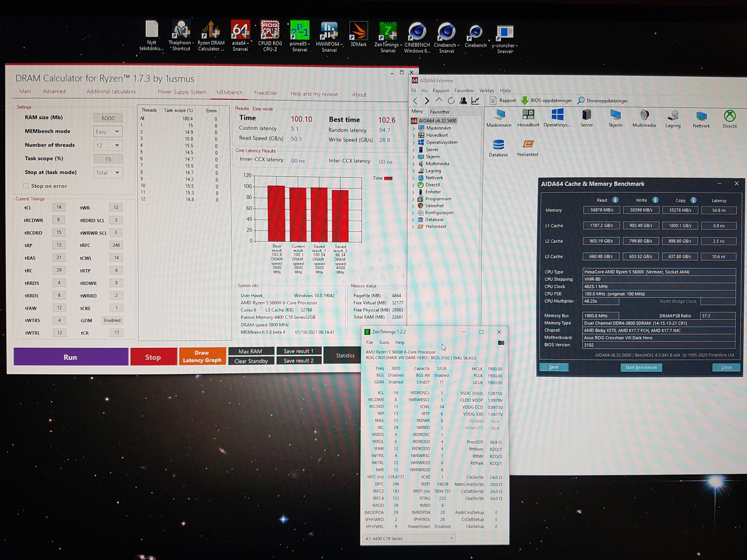This screenshot has width=747, height=560.
Task: Open the Thaiphoon Shortcut desktop icon
Action: [181, 36]
